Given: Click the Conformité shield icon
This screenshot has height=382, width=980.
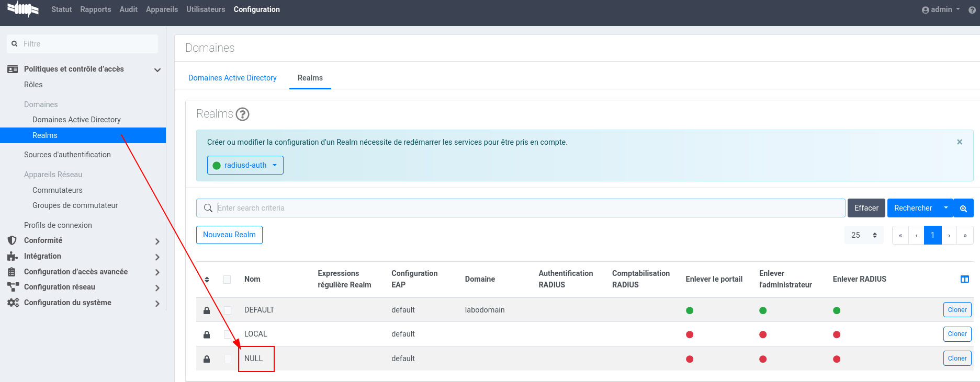Looking at the screenshot, I should point(12,240).
